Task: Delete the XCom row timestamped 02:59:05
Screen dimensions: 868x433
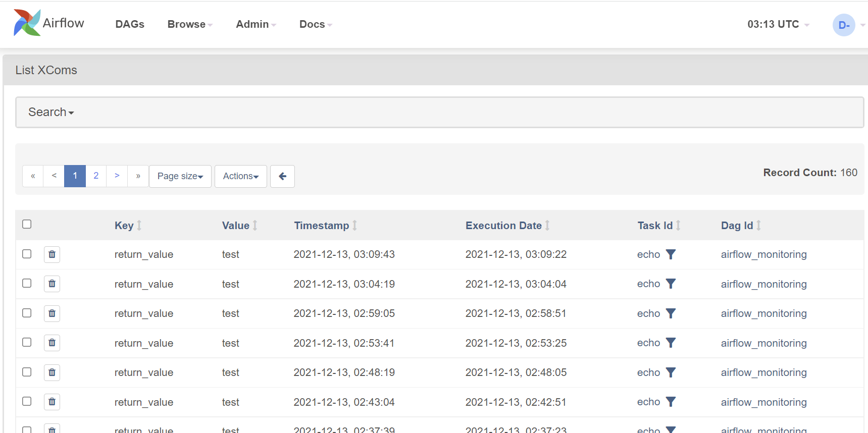Action: pyautogui.click(x=52, y=313)
